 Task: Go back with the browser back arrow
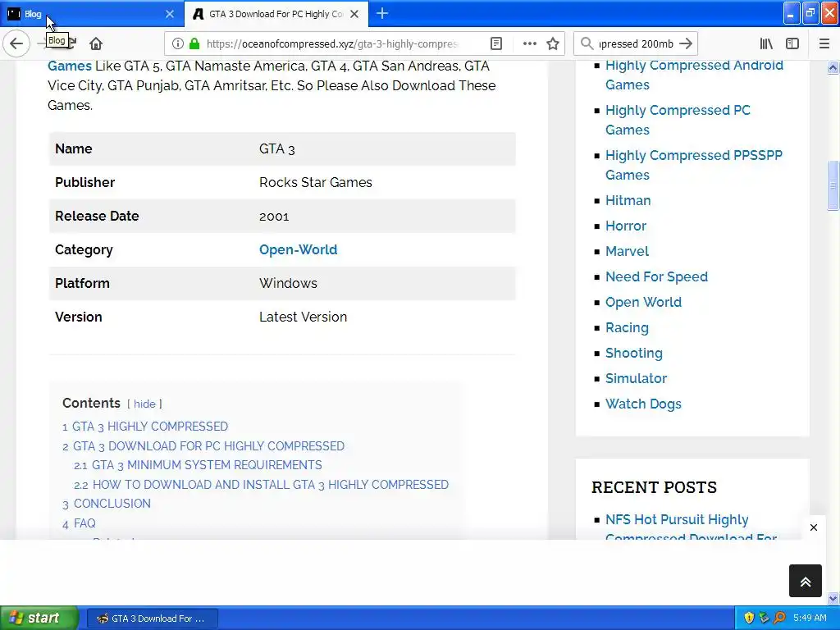[16, 43]
